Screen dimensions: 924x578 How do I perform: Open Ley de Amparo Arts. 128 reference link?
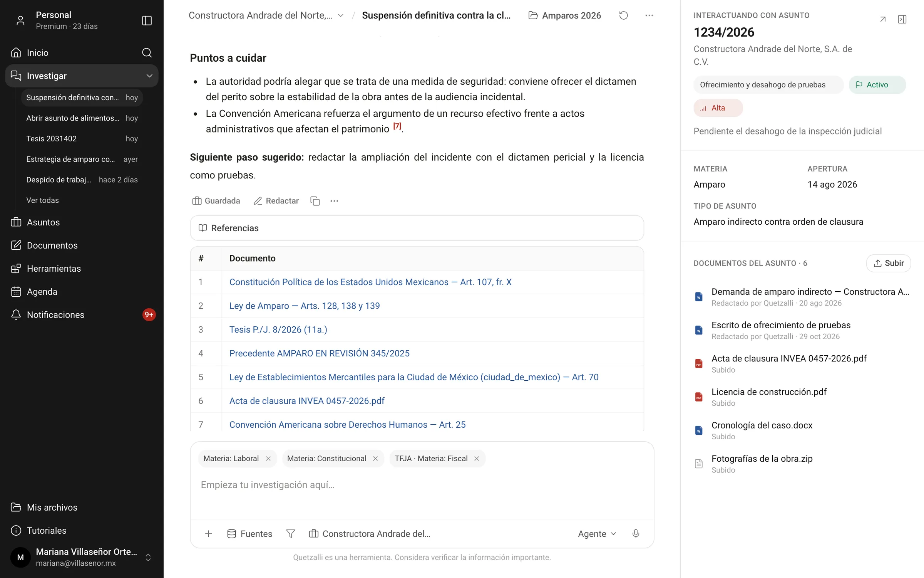click(305, 306)
